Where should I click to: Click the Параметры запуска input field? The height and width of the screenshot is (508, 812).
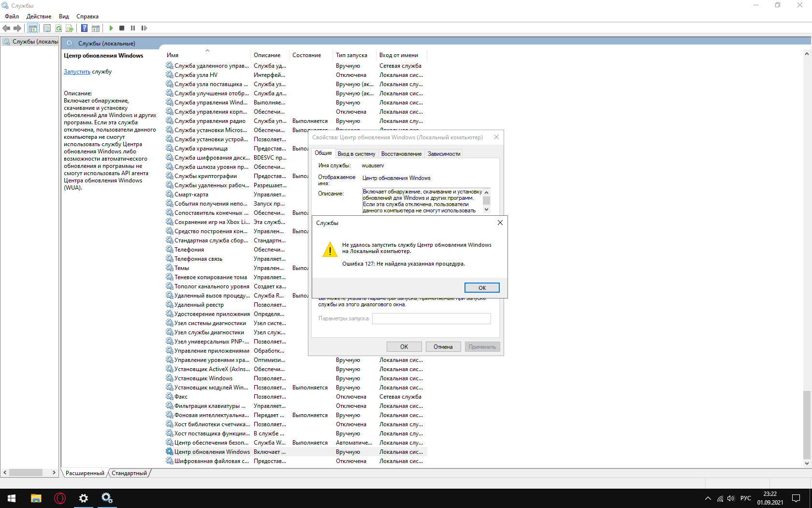[431, 318]
